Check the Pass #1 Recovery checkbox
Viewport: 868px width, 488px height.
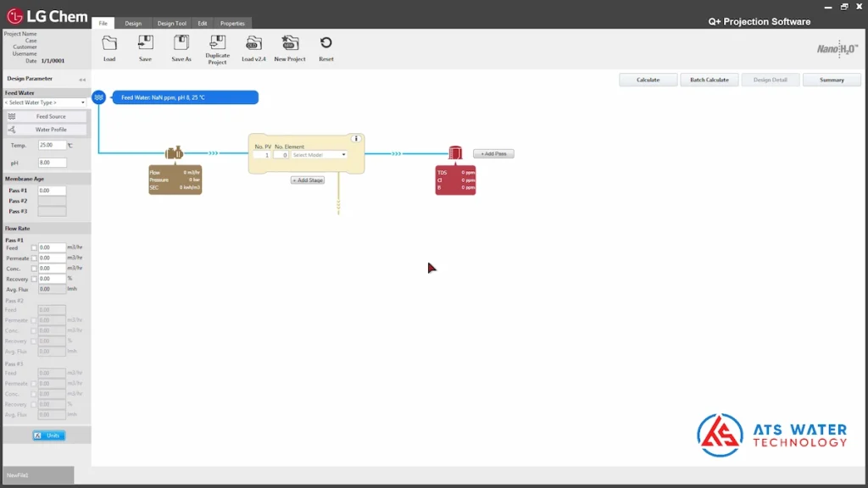pyautogui.click(x=34, y=279)
